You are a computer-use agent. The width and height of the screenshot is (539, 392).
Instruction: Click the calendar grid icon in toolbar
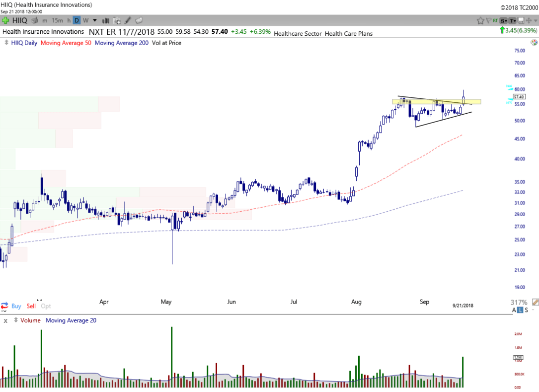click(x=117, y=20)
